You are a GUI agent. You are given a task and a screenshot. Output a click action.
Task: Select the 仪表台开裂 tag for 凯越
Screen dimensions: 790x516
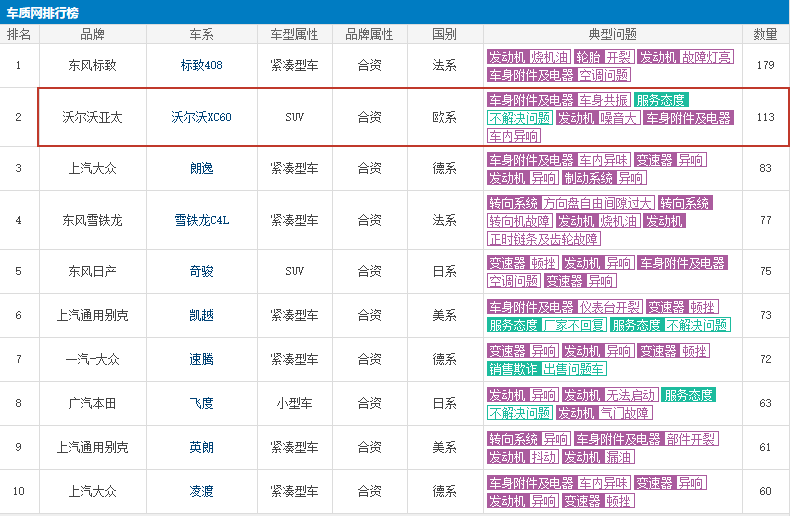(610, 307)
